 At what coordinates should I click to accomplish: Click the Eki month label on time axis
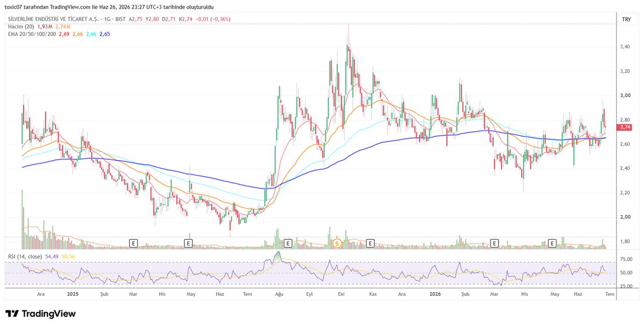[x=341, y=294]
